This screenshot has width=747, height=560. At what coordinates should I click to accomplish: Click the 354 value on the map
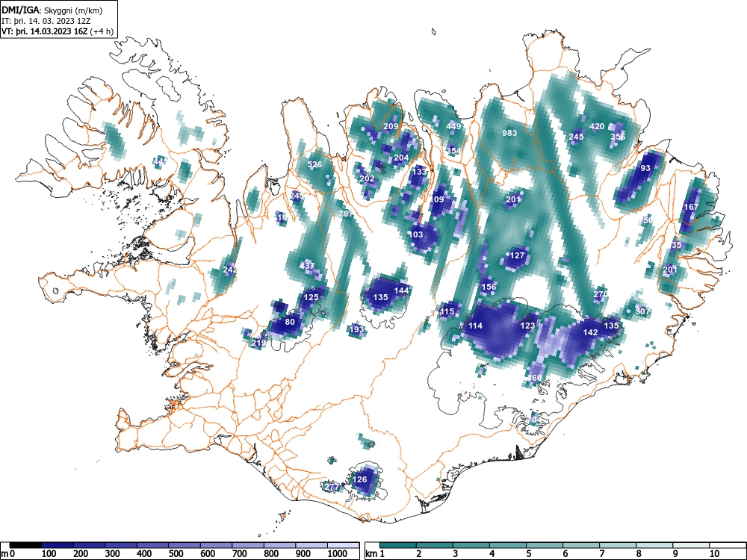point(453,151)
